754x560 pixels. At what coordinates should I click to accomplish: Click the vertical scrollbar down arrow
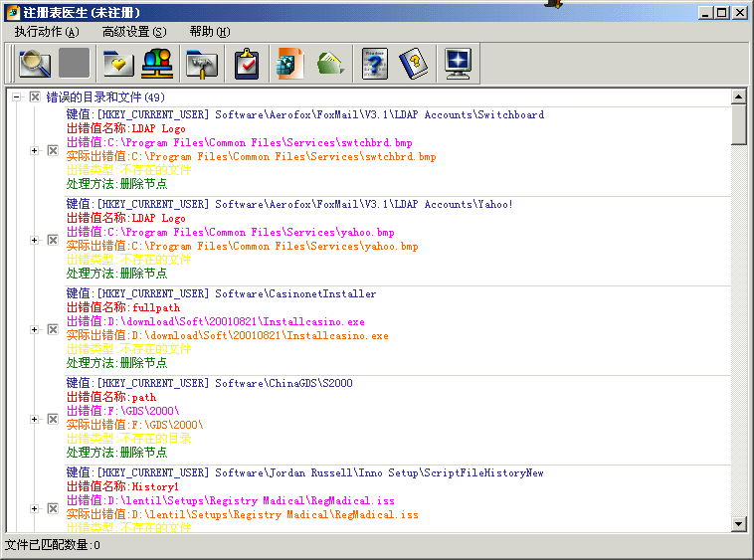pos(738,523)
